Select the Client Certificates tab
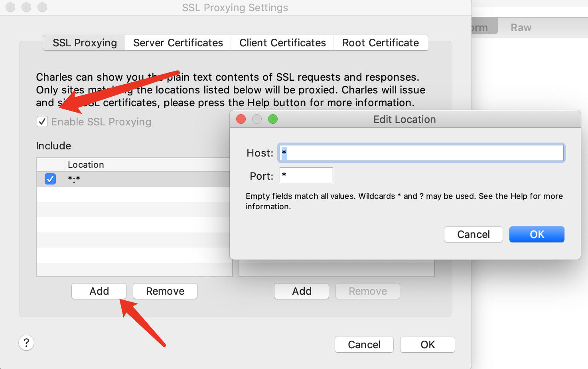Viewport: 588px width, 369px height. (282, 43)
